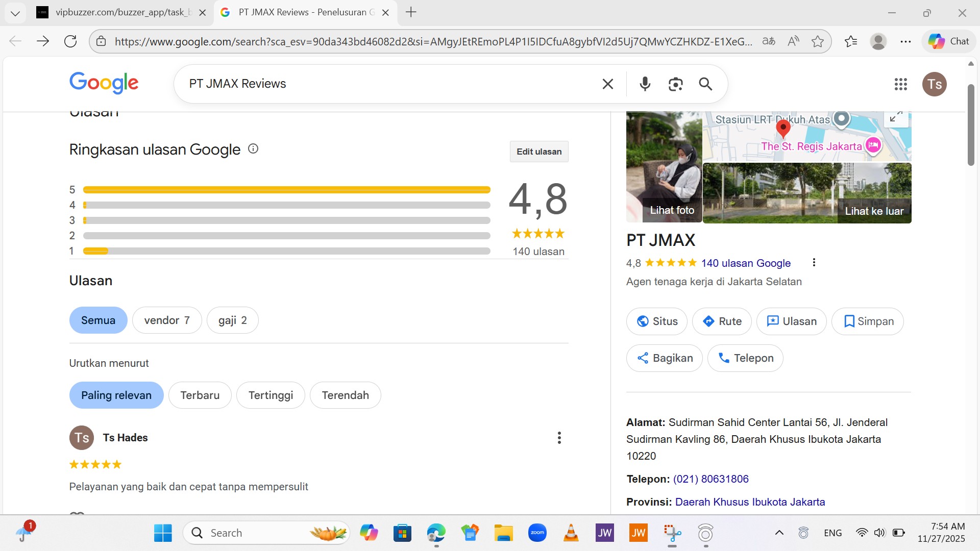Image resolution: width=980 pixels, height=551 pixels.
Task: Open the Google apps grid icon
Action: click(x=900, y=84)
